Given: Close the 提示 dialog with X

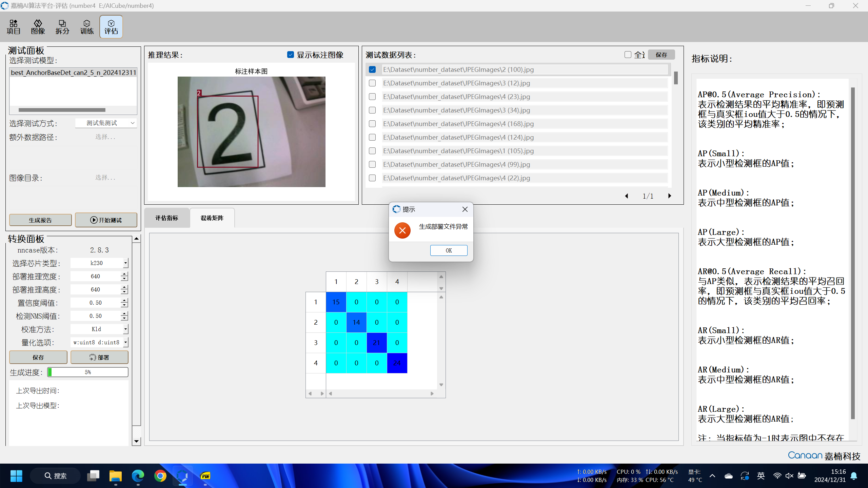Looking at the screenshot, I should coord(465,209).
